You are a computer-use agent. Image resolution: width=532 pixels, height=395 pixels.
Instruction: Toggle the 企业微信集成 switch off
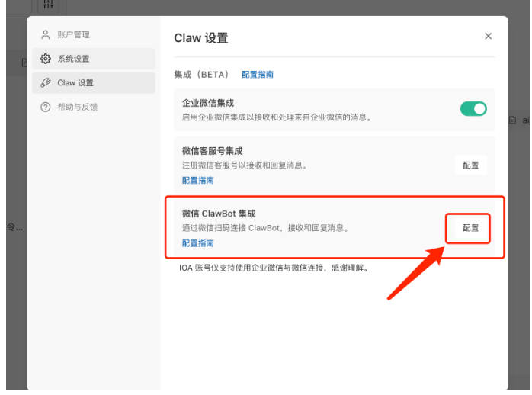pyautogui.click(x=473, y=109)
